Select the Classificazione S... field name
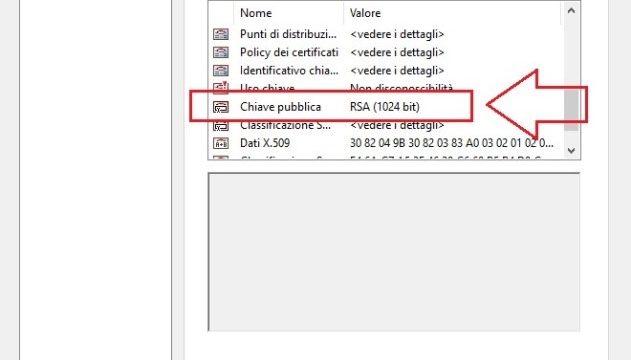 (285, 125)
